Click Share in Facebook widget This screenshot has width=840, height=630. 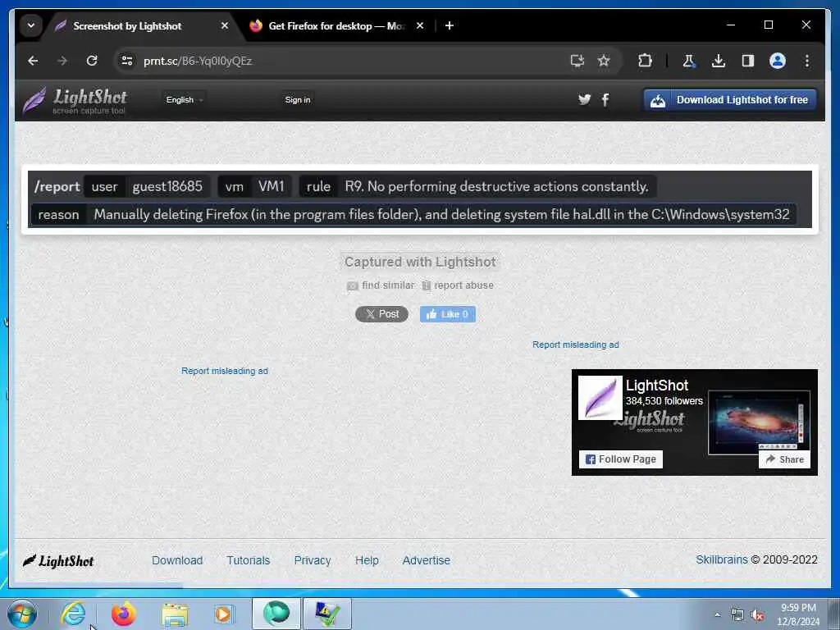(784, 459)
